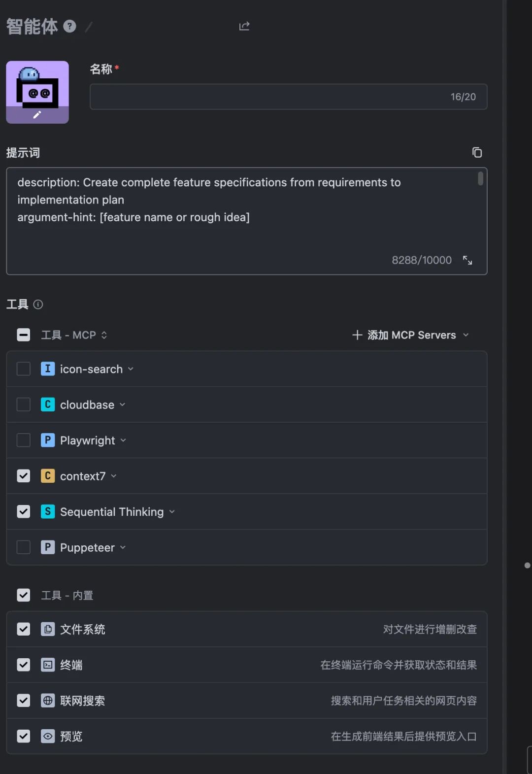Enable the icon-search MCP checkbox
Screen dimensions: 532x774
click(x=24, y=369)
